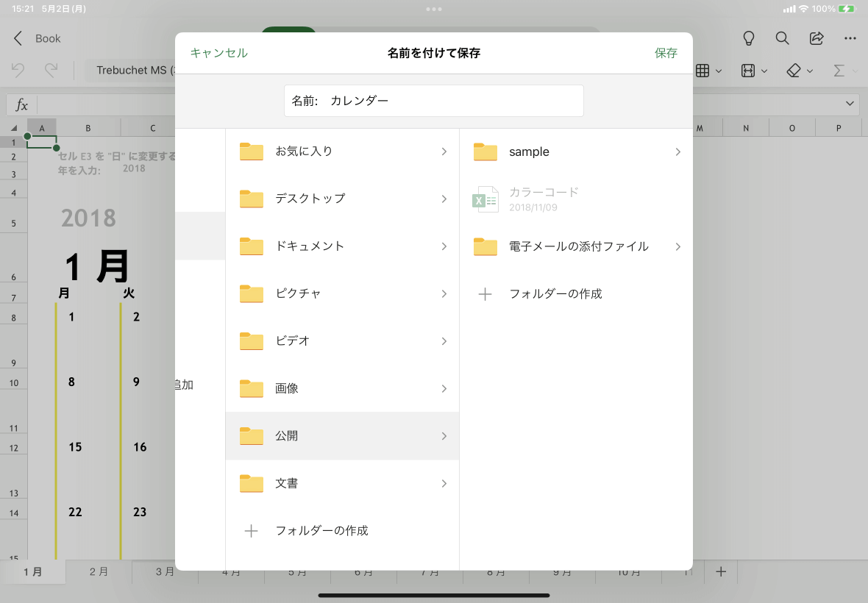The width and height of the screenshot is (868, 603).
Task: Click the plus icon beside sample folder's フォルダーの作成
Action: pos(485,294)
